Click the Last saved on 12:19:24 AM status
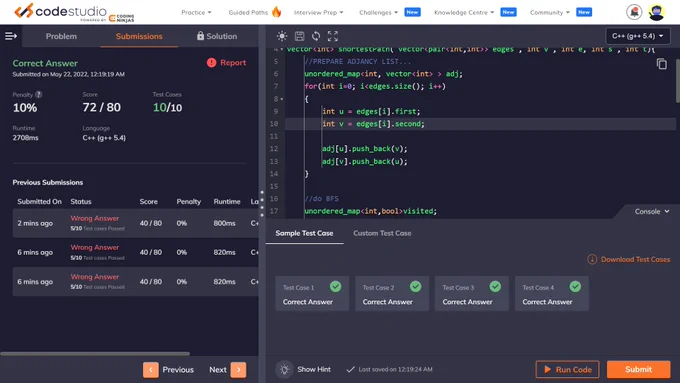The height and width of the screenshot is (383, 680). click(x=389, y=370)
